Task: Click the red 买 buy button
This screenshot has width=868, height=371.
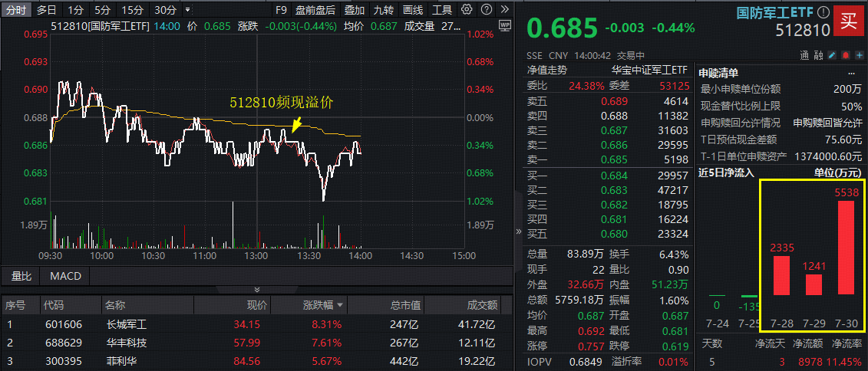Action: point(848,21)
